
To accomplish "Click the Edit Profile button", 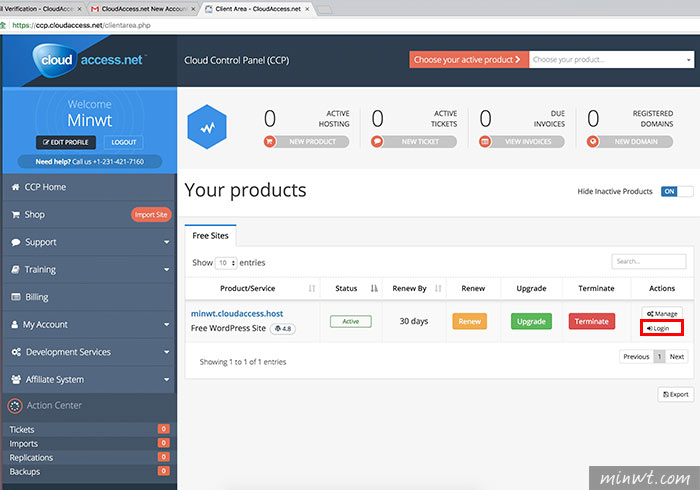I will (66, 142).
